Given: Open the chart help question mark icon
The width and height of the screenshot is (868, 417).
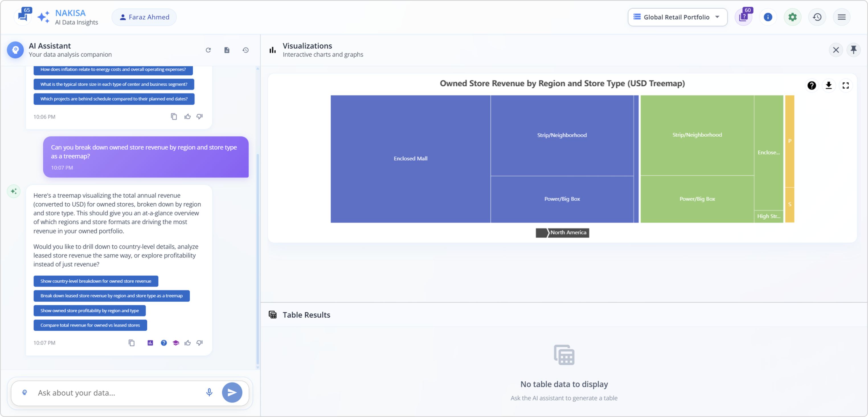Looking at the screenshot, I should 811,85.
